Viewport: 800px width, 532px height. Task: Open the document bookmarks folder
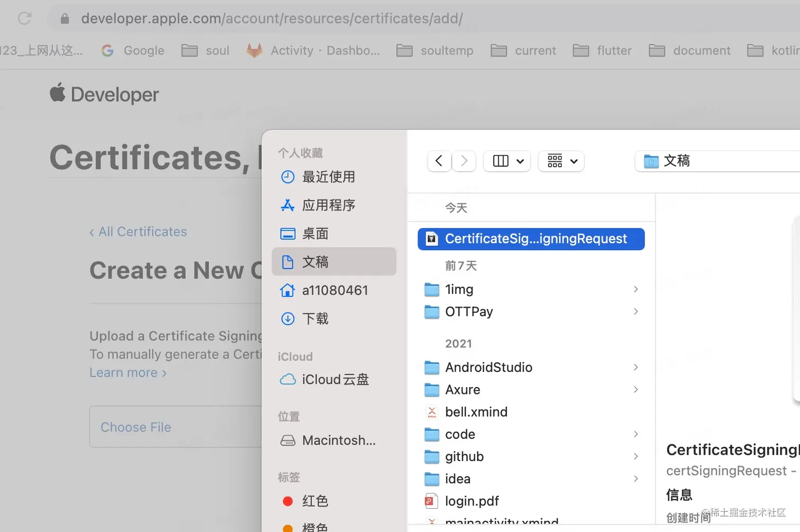689,51
